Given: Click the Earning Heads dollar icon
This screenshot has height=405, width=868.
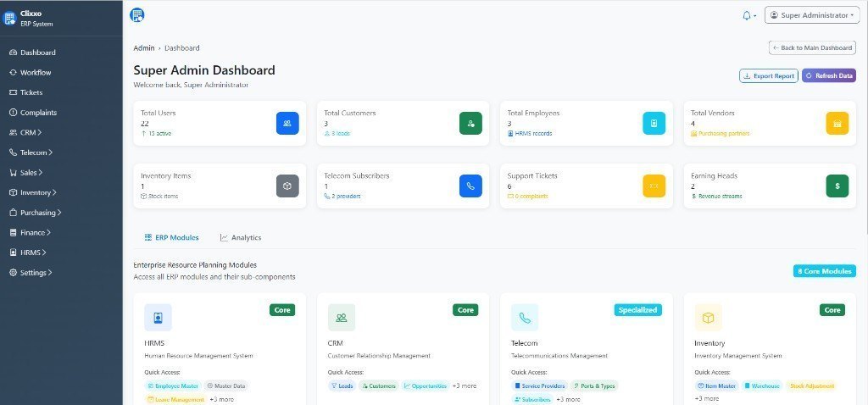Looking at the screenshot, I should tap(837, 186).
